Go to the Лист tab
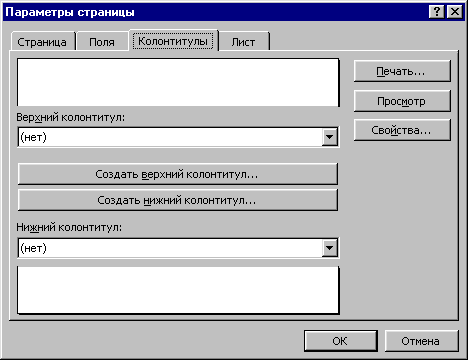The width and height of the screenshot is (468, 360). (243, 42)
